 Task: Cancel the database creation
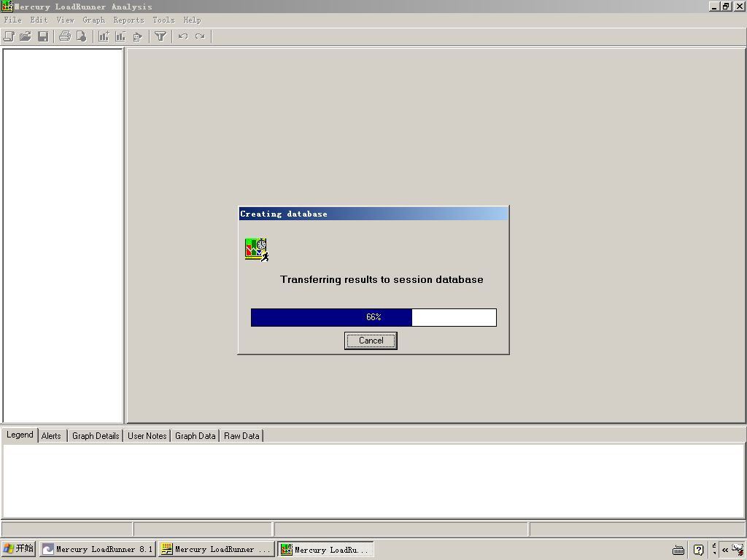point(371,341)
